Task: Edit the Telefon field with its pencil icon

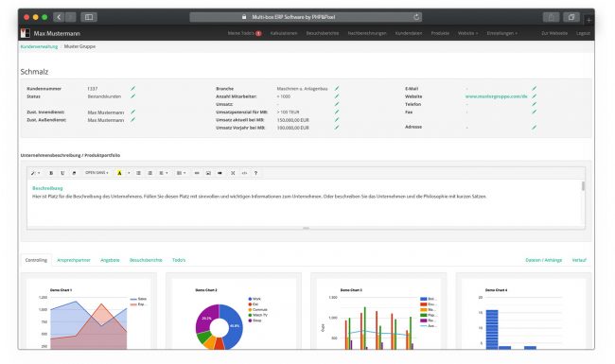Action: click(x=535, y=104)
